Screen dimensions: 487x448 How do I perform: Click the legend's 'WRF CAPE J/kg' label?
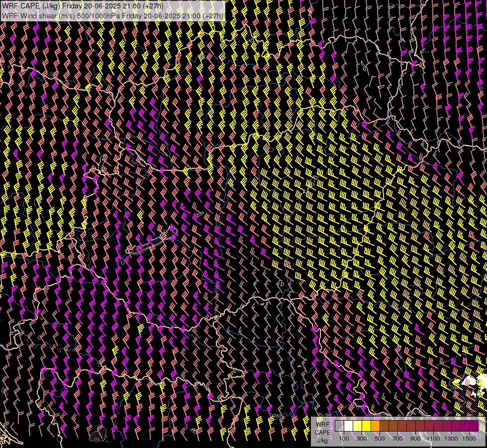(323, 433)
